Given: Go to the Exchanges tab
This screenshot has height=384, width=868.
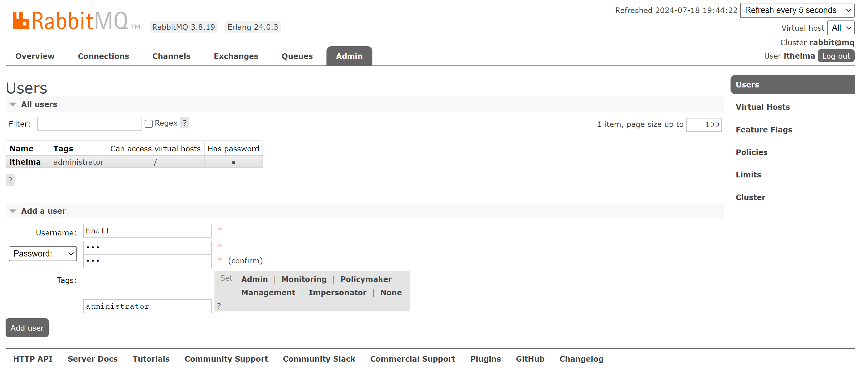Looking at the screenshot, I should (236, 56).
